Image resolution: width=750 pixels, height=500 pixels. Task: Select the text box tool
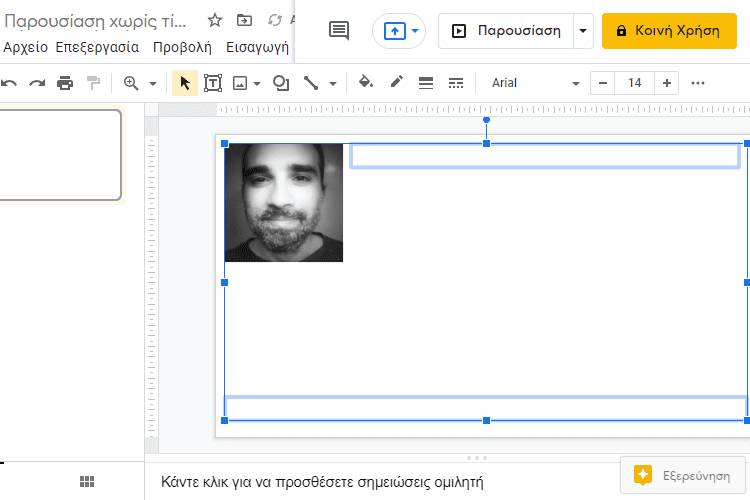point(213,83)
